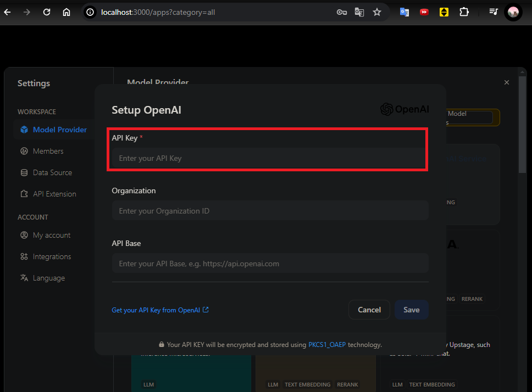The width and height of the screenshot is (532, 392).
Task: Open Data Source settings
Action: pyautogui.click(x=52, y=172)
